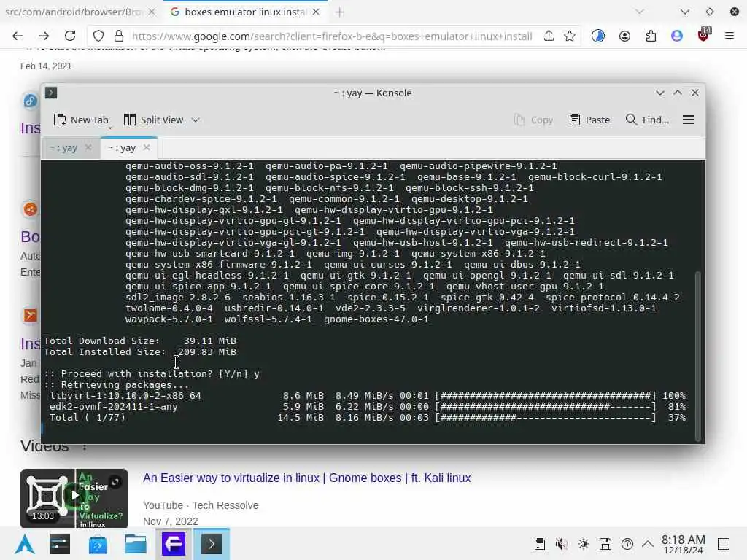The width and height of the screenshot is (747, 560).
Task: Go back using Firefox back arrow
Action: tap(18, 36)
